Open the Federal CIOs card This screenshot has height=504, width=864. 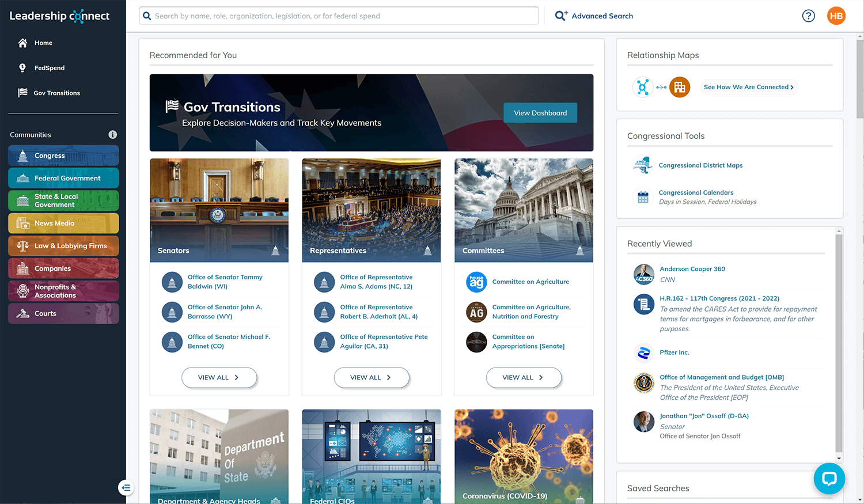pyautogui.click(x=372, y=457)
